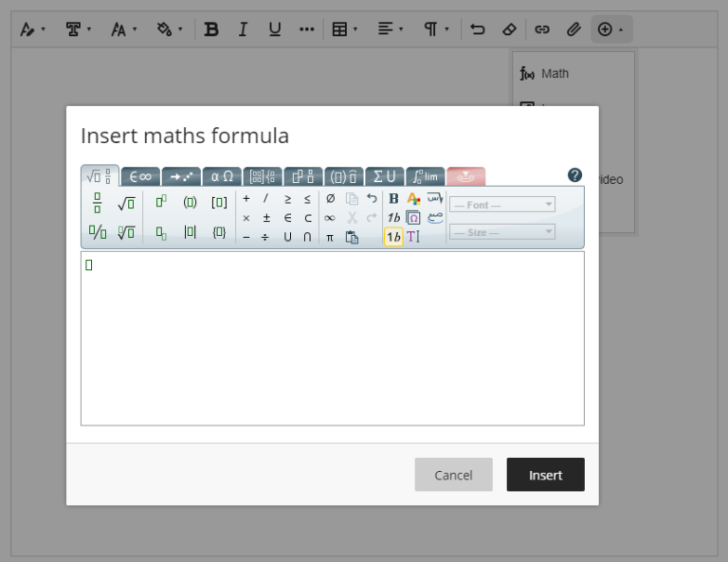Viewport: 728px width, 562px height.
Task: Toggle underline in the main toolbar
Action: (275, 29)
